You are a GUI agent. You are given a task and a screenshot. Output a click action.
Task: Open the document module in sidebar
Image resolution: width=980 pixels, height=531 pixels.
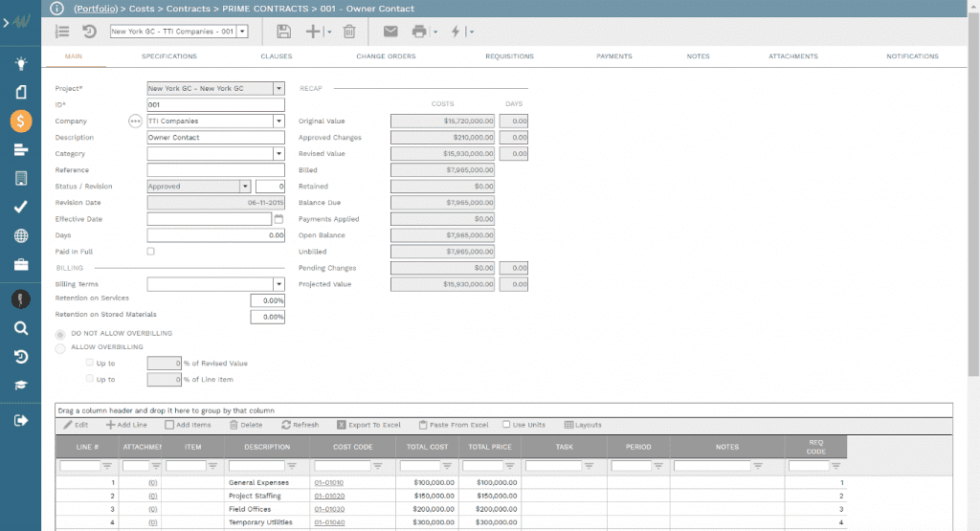21,92
